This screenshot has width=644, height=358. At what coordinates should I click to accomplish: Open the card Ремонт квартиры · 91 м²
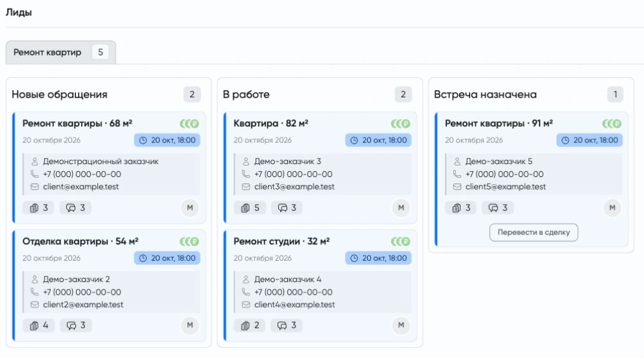pyautogui.click(x=531, y=179)
